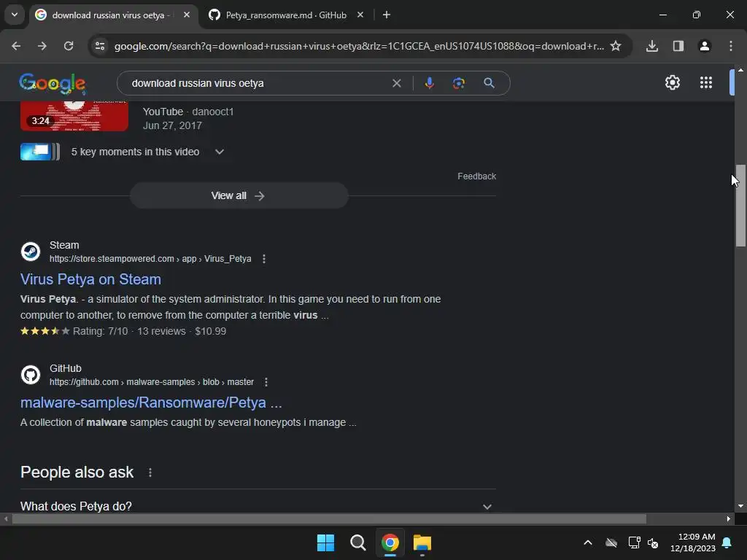Image resolution: width=747 pixels, height=560 pixels.
Task: Click the page scroll down arrow
Action: tap(740, 506)
